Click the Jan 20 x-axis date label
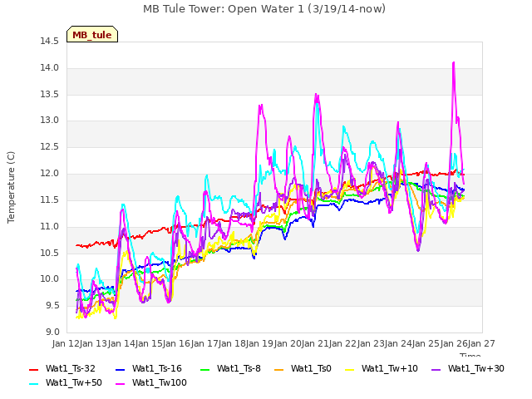 click(x=288, y=343)
